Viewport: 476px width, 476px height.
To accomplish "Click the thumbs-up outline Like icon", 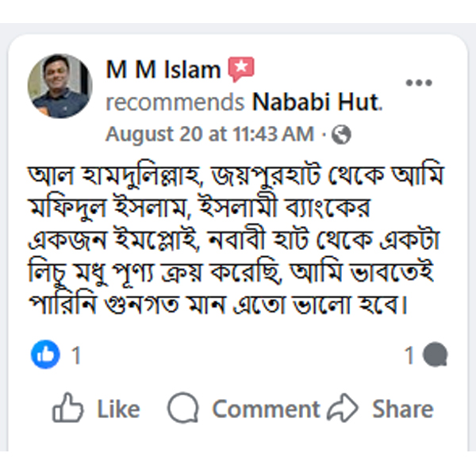I will tap(68, 409).
